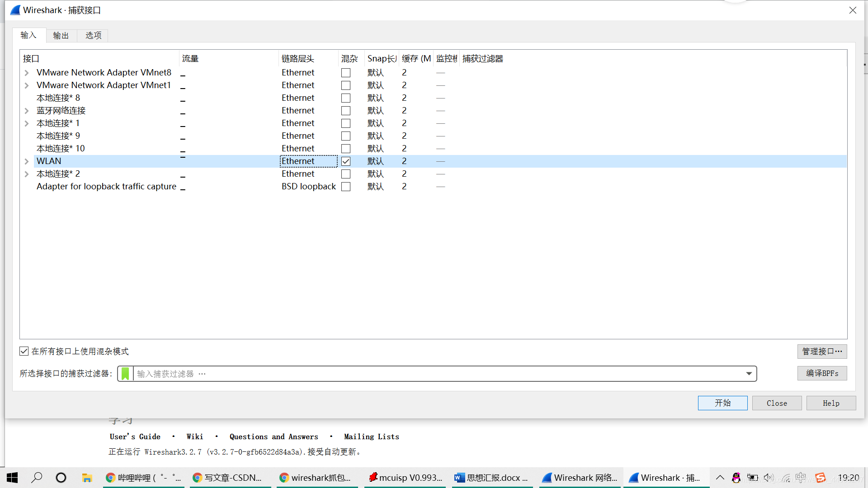Switch to Wireshark 捕获 taskbar item

(666, 478)
